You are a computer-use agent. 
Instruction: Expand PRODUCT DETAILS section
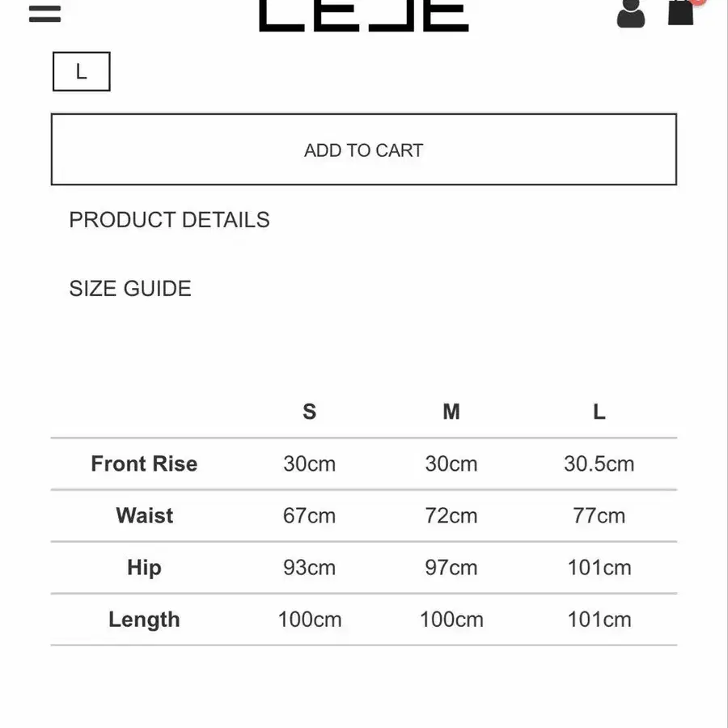click(x=169, y=220)
